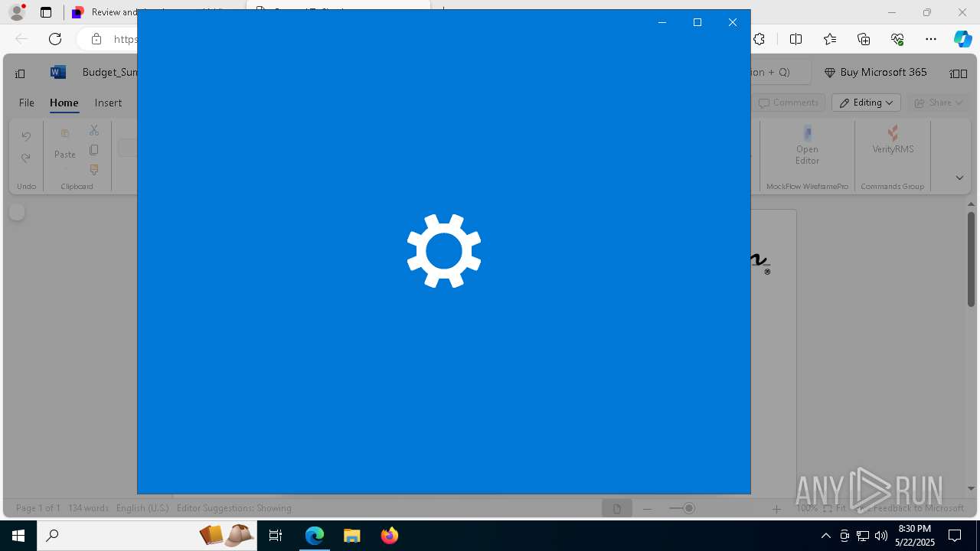Click the Undo arrow in ribbon
980x551 pixels.
tap(26, 136)
